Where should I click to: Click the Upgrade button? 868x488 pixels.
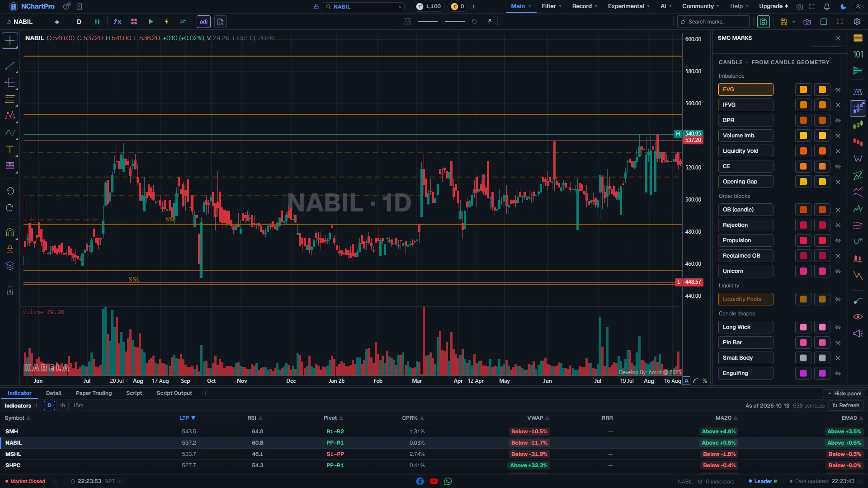click(x=774, y=6)
